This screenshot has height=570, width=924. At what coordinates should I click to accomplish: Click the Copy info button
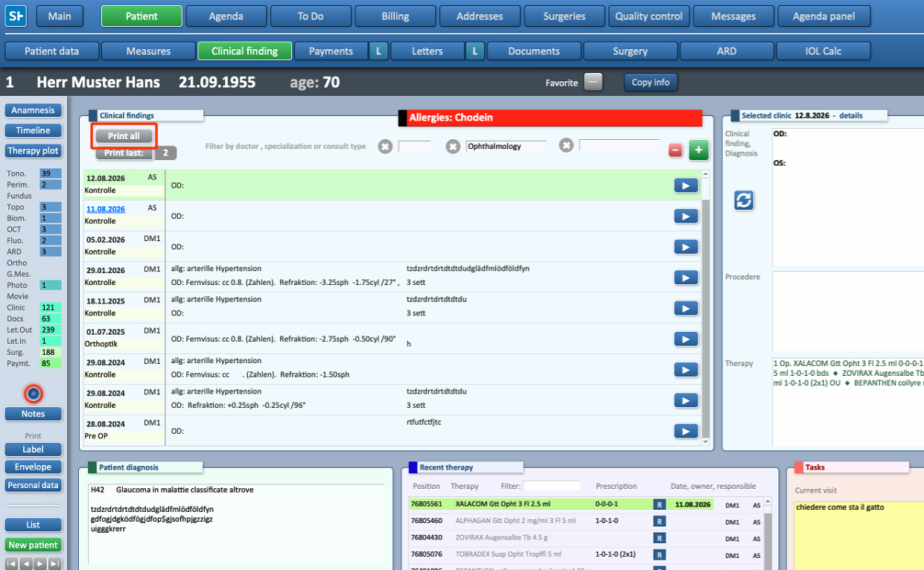[651, 82]
